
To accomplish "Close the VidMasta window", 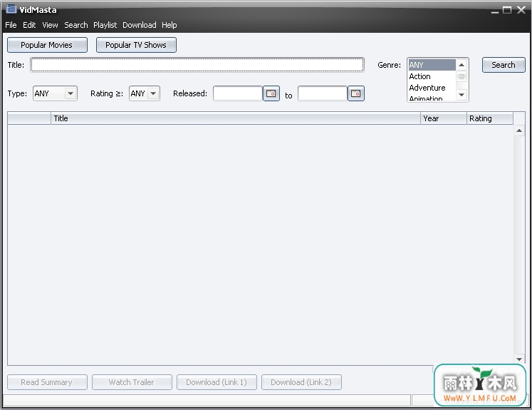I will tap(521, 10).
